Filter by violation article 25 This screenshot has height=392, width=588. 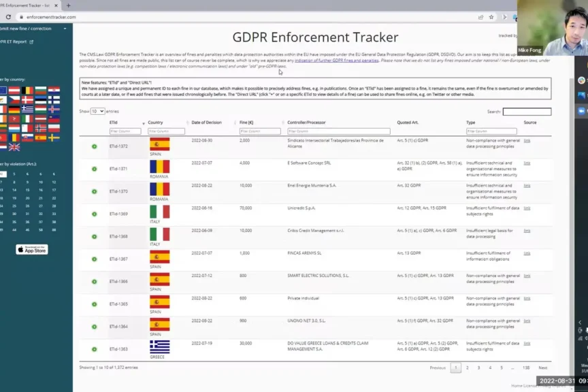point(14,206)
